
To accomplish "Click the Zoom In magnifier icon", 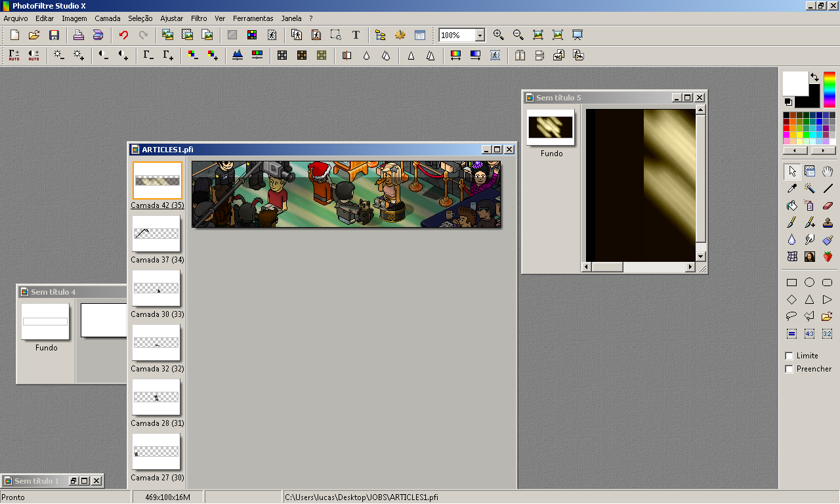I will 497,35.
